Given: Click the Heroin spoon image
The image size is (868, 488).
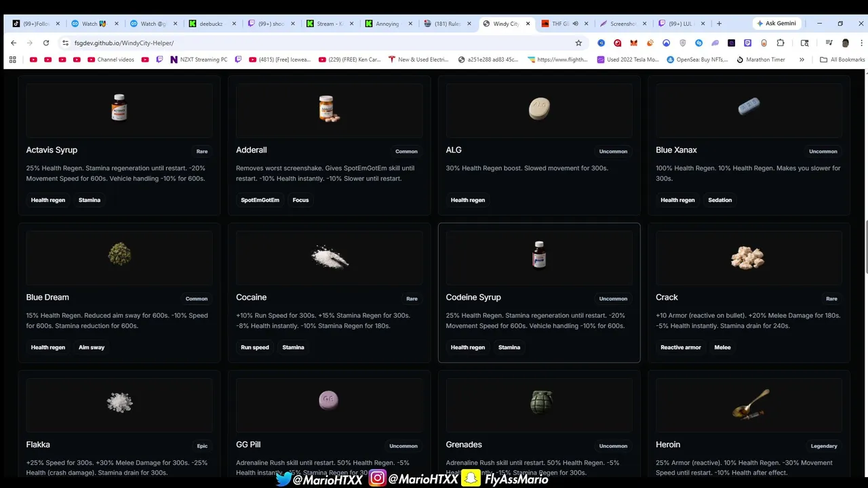Looking at the screenshot, I should [751, 403].
